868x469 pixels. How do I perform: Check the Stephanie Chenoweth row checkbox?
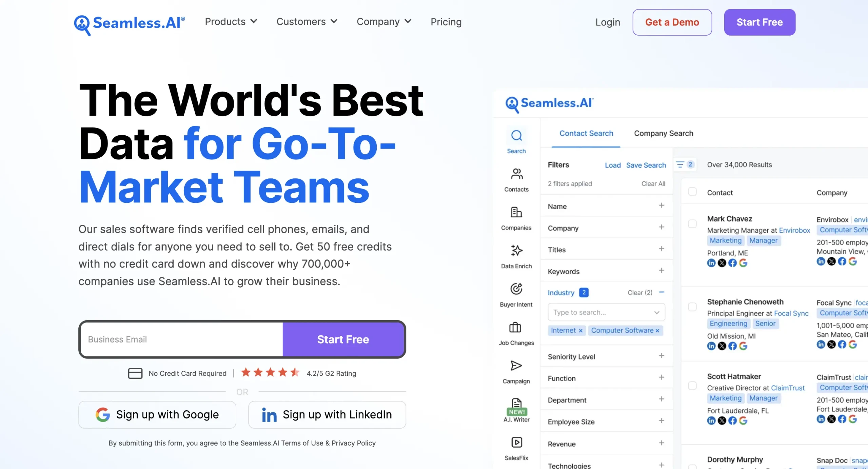coord(692,307)
